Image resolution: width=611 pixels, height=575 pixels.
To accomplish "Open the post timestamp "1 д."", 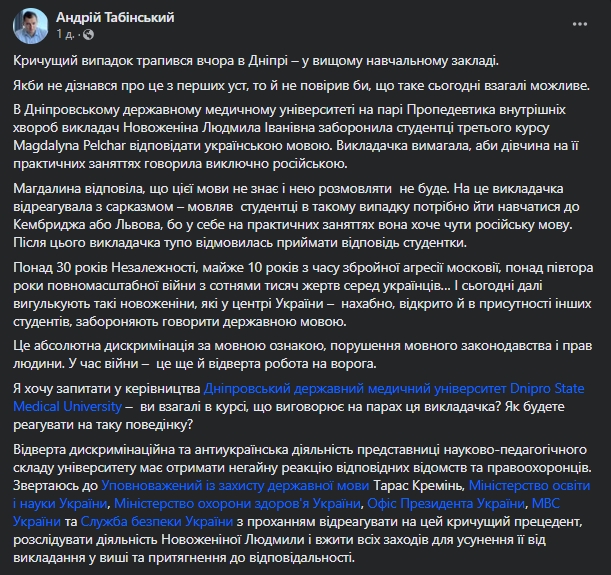I will (65, 34).
